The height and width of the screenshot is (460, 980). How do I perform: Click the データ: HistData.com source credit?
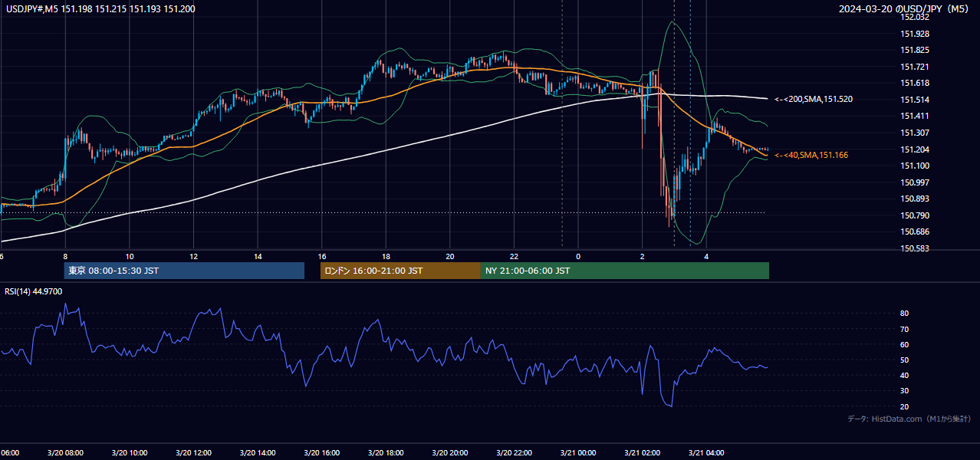909,419
